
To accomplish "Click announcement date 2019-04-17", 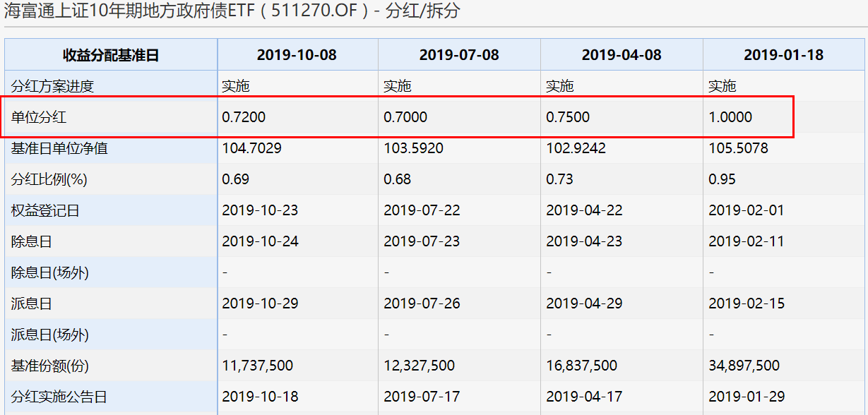I will (x=584, y=397).
